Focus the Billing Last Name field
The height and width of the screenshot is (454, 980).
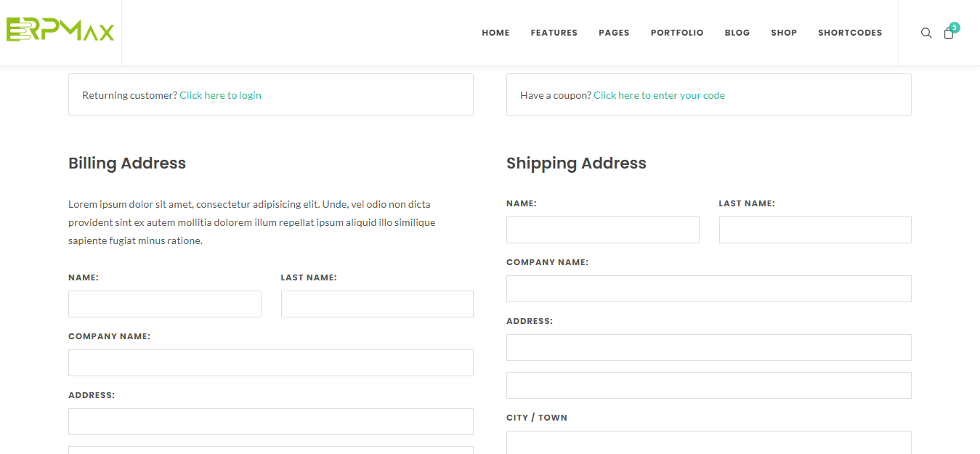(377, 304)
